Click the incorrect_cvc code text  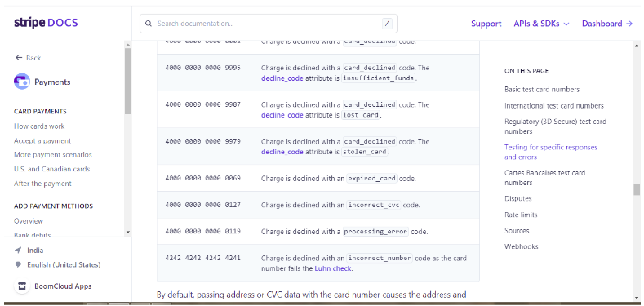click(x=374, y=205)
